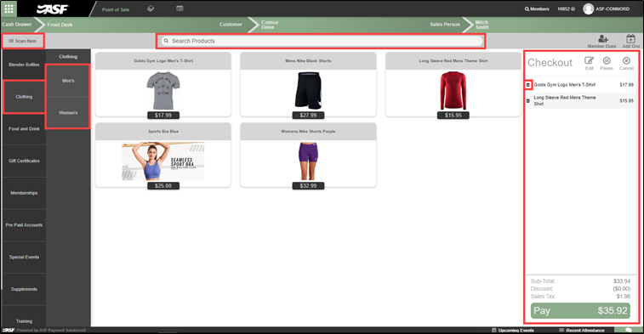Choose the Women's subcategory

(x=68, y=113)
